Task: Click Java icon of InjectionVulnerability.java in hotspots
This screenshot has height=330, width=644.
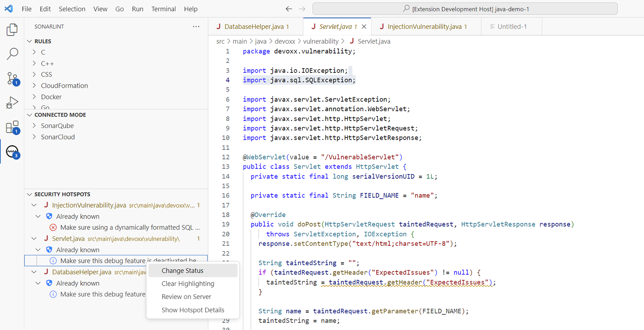Action: pyautogui.click(x=46, y=205)
